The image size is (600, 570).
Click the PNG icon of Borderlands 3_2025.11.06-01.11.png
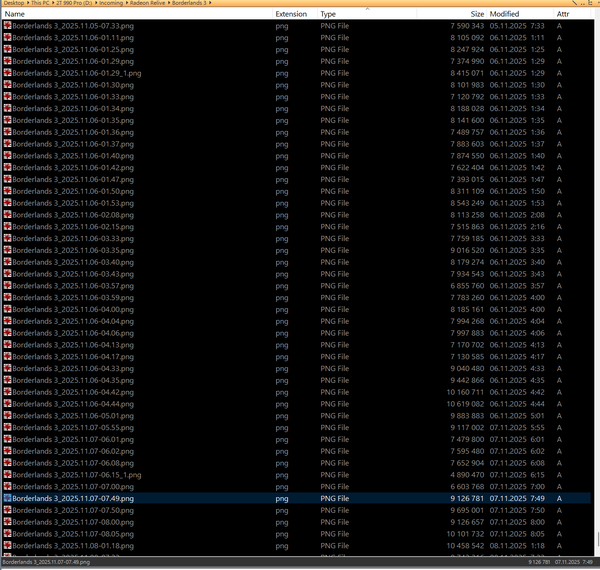tap(7, 37)
